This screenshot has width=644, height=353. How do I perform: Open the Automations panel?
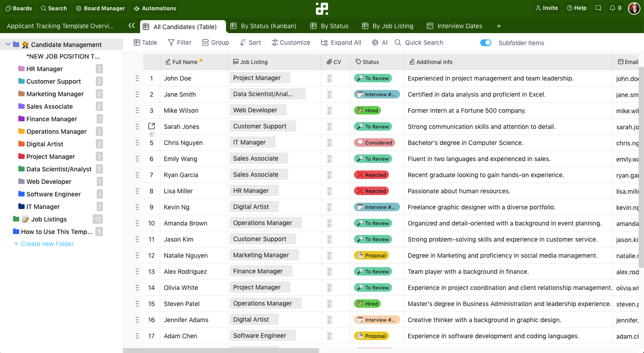click(x=155, y=8)
